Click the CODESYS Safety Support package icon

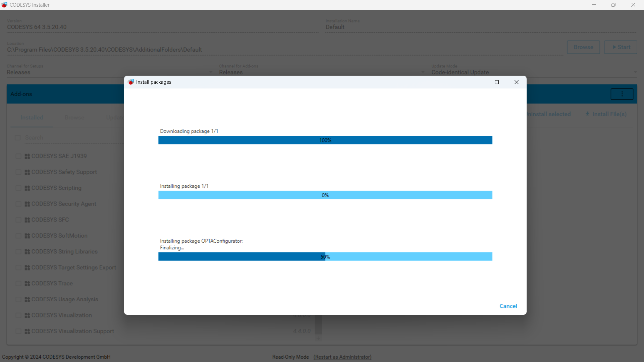point(27,172)
